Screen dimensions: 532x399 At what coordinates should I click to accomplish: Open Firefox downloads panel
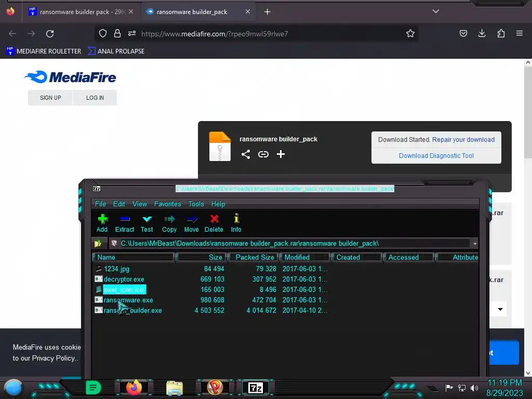point(482,33)
